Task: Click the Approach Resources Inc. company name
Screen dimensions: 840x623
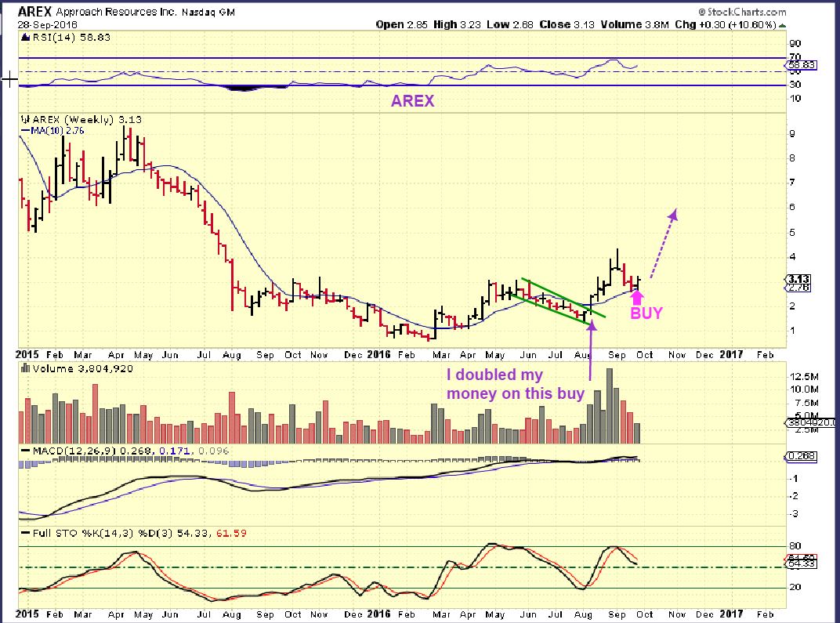Action: pyautogui.click(x=116, y=12)
